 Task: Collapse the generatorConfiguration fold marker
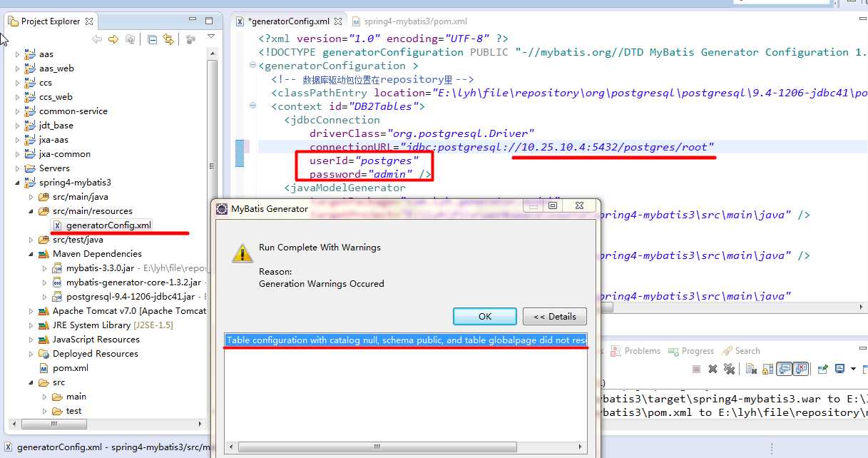coord(252,66)
